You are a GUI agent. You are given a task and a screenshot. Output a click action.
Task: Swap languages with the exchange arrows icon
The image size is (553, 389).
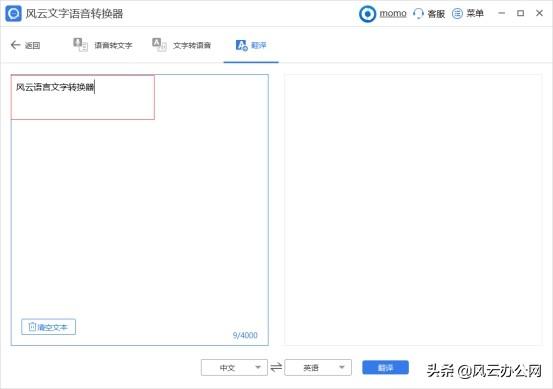(x=276, y=367)
